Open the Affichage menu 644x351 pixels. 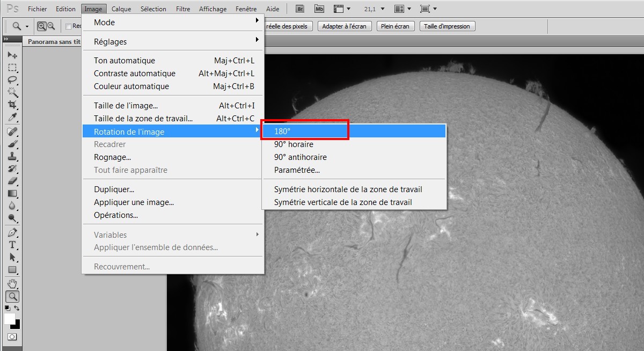[213, 9]
